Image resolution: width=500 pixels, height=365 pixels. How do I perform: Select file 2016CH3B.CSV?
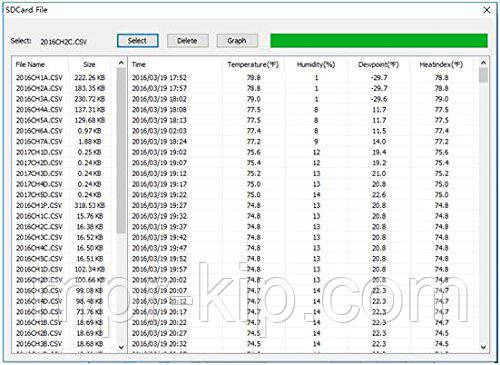[x=39, y=344]
